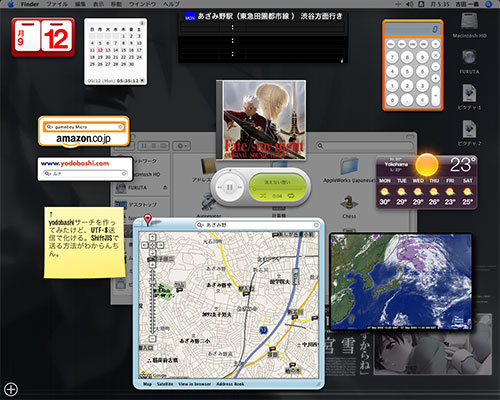Clear the Amazon widget search text
This screenshot has height=400, width=500.
tap(120, 127)
